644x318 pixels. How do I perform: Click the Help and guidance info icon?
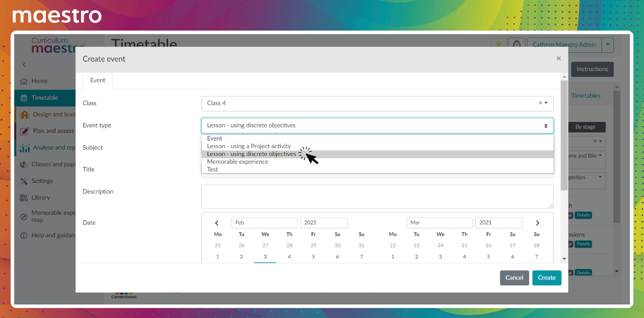tap(24, 236)
